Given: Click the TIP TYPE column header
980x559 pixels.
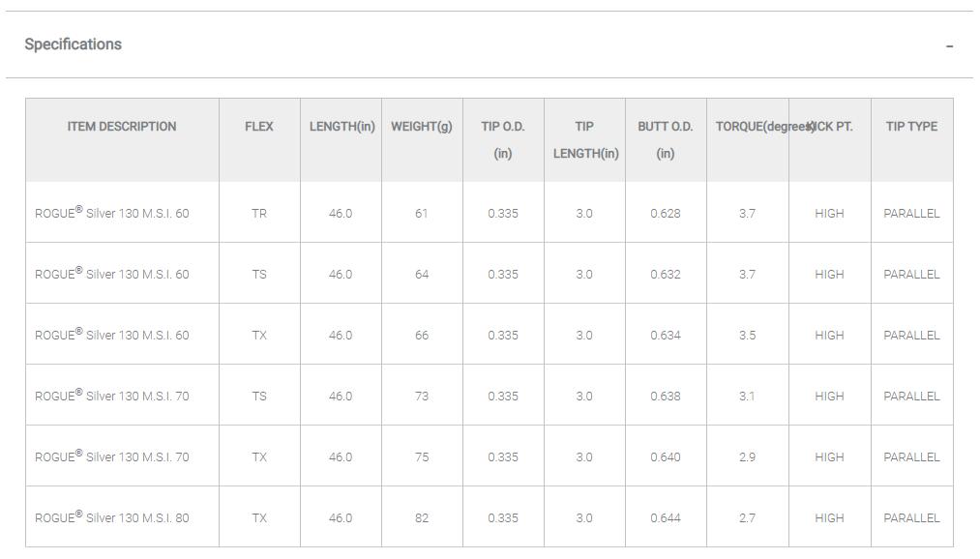Looking at the screenshot, I should click(x=911, y=127).
